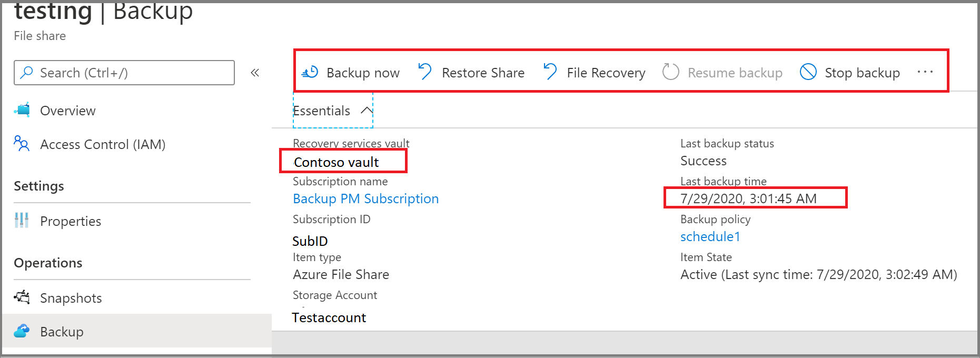The image size is (980, 358).
Task: Collapse the left sidebar with the double chevron
Action: click(255, 73)
